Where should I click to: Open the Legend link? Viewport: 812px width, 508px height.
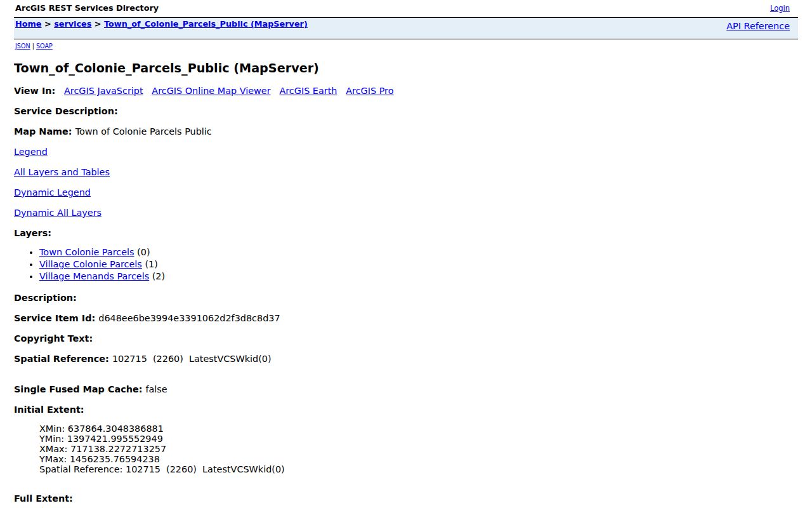coord(30,152)
